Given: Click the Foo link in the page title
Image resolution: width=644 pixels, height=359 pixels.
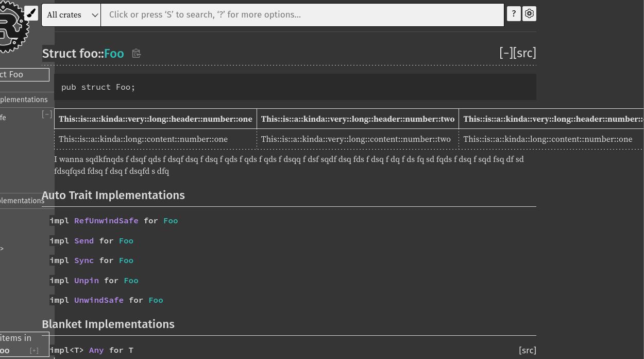Looking at the screenshot, I should tap(113, 54).
